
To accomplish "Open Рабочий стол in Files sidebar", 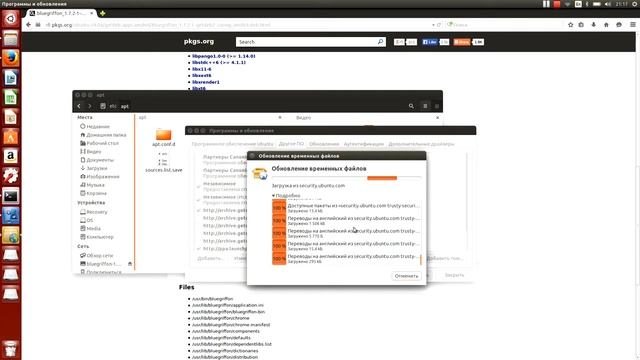I will tap(100, 143).
